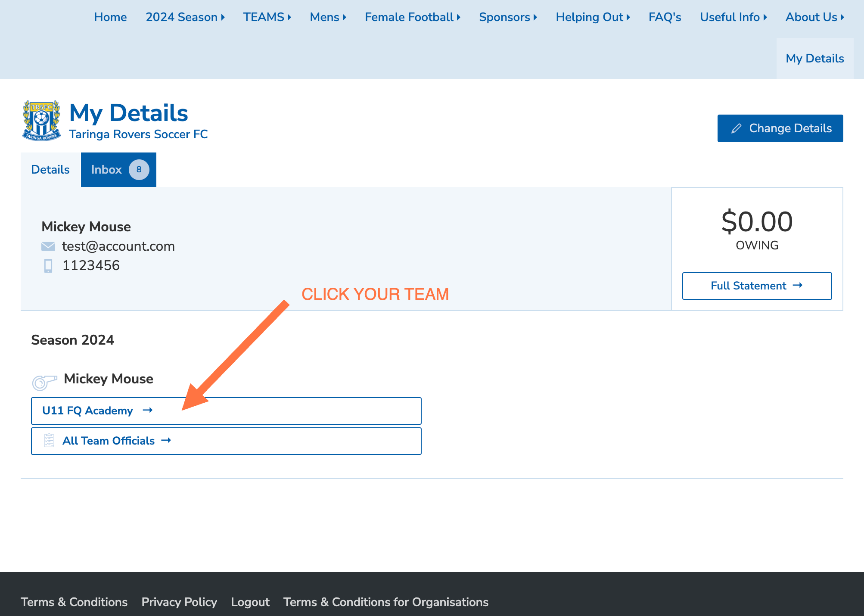This screenshot has width=864, height=616.
Task: Click the arrow on Full Statement
Action: pos(798,285)
